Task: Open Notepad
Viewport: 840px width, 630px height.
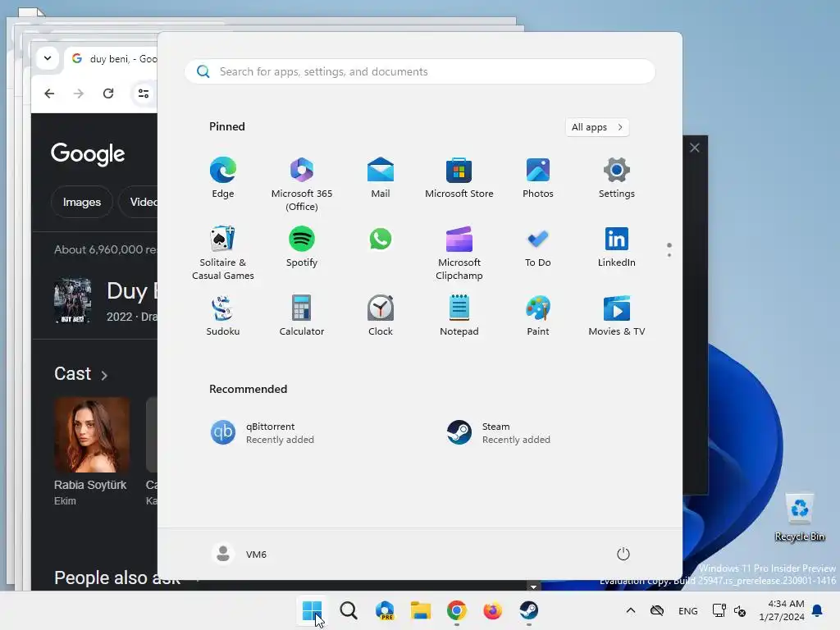Action: [x=459, y=316]
